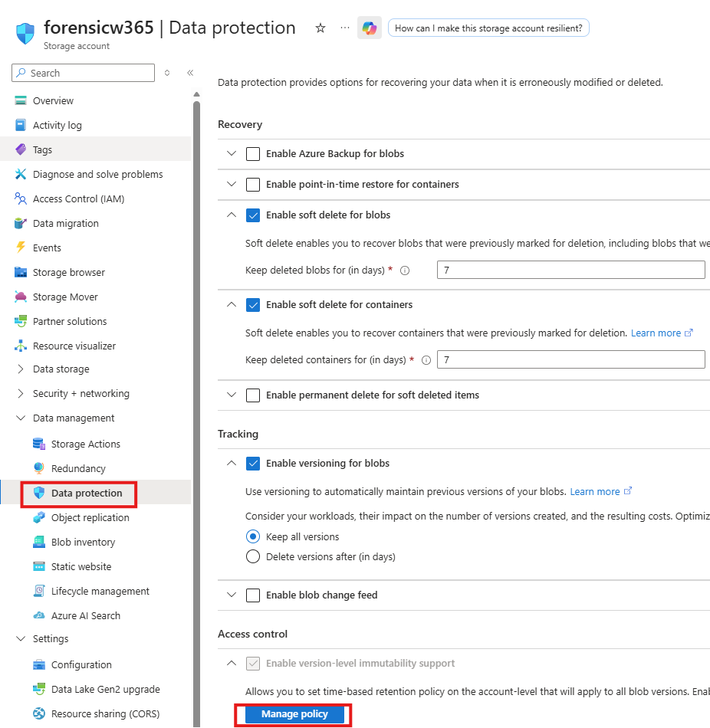Viewport: 710px width, 728px height.
Task: Expand the point-in-time restore section chevron
Action: pos(232,184)
